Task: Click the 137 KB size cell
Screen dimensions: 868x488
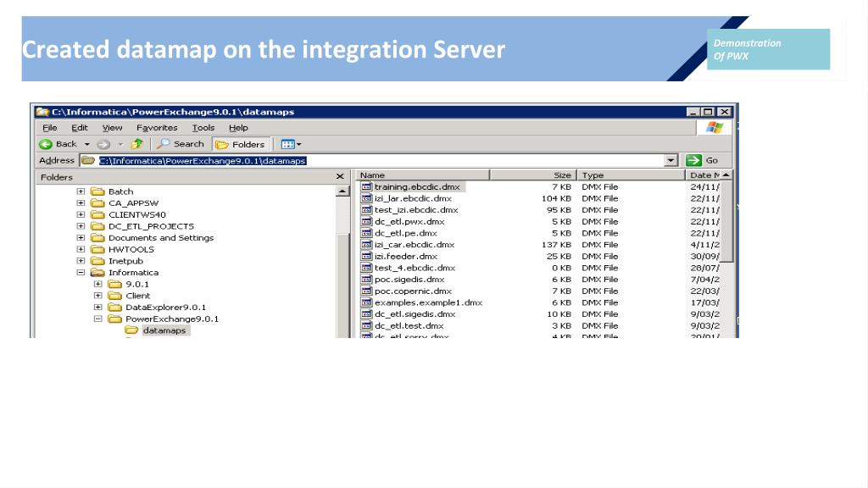Action: point(556,245)
